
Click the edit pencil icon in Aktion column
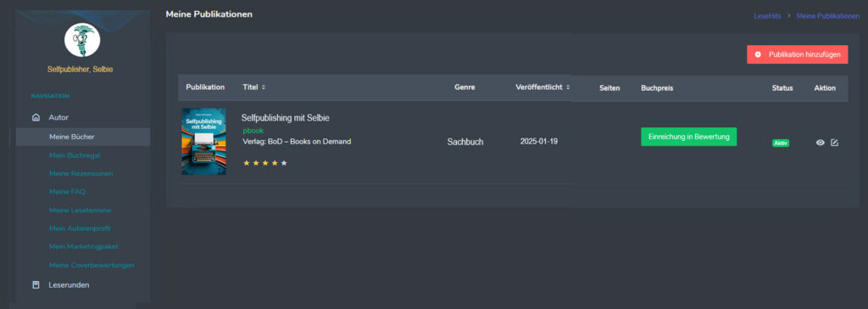[835, 143]
